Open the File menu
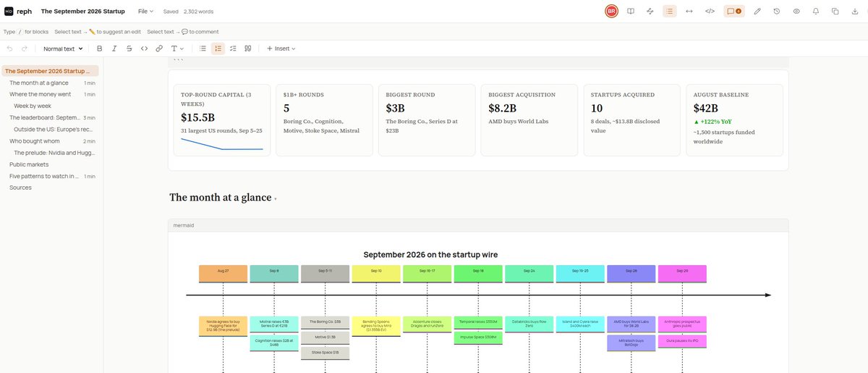Screen dimensions: 868x373 (x=145, y=12)
